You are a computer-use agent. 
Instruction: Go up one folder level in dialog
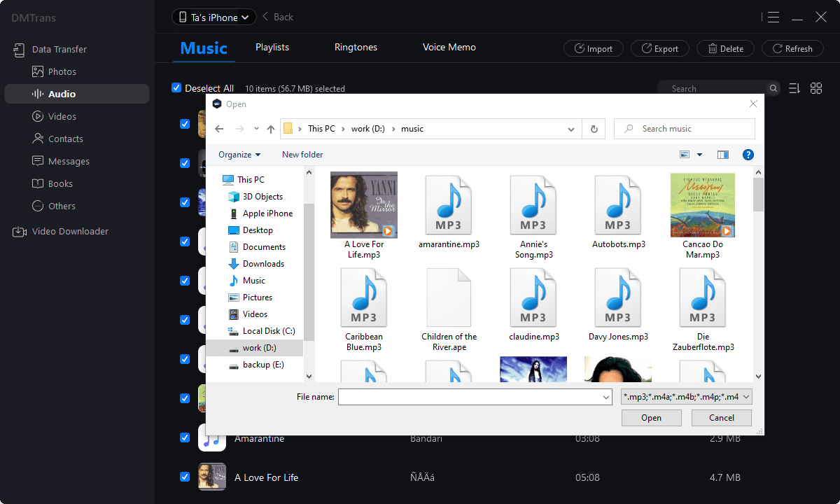[x=271, y=129]
